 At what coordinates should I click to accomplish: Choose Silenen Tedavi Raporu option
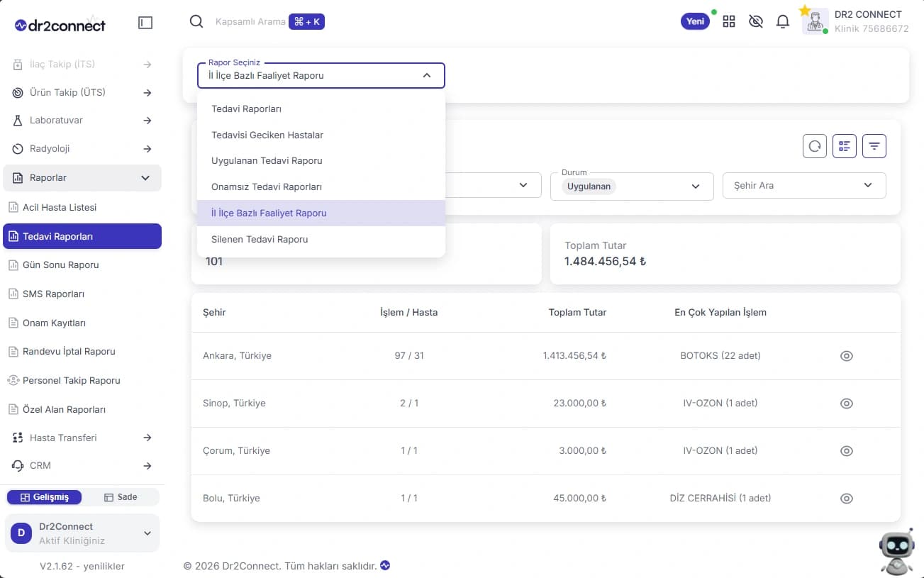321,240
